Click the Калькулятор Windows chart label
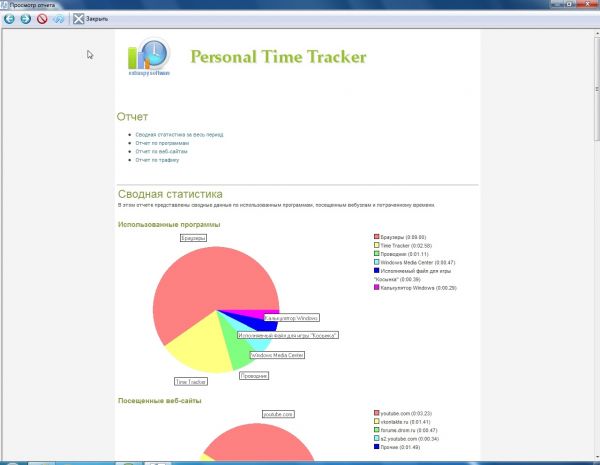The image size is (600, 465). coord(292,318)
